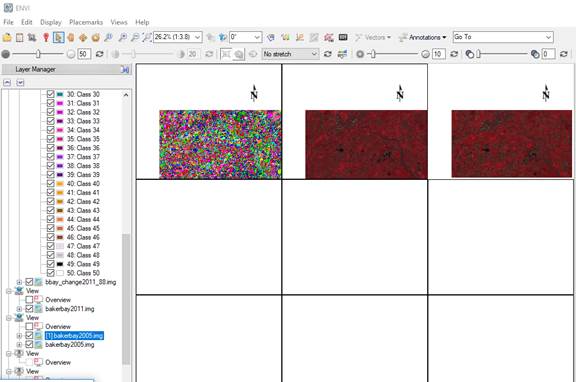Click the Zoom Out magnifier icon
Viewport: 576px width, 382px height.
(x=135, y=37)
